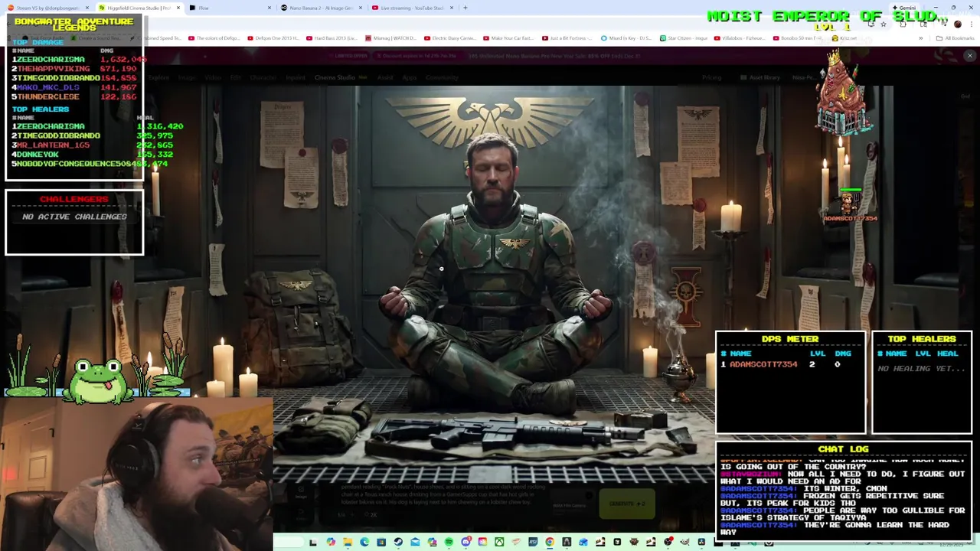Open the Xbox app from the taskbar
The height and width of the screenshot is (551, 980).
(x=499, y=543)
